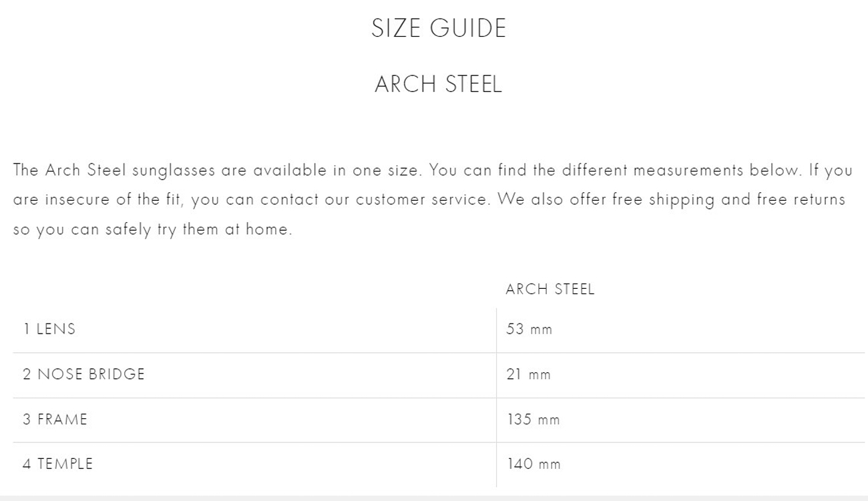Click the ARCH STEEL column header
This screenshot has height=501, width=868.
click(x=550, y=290)
